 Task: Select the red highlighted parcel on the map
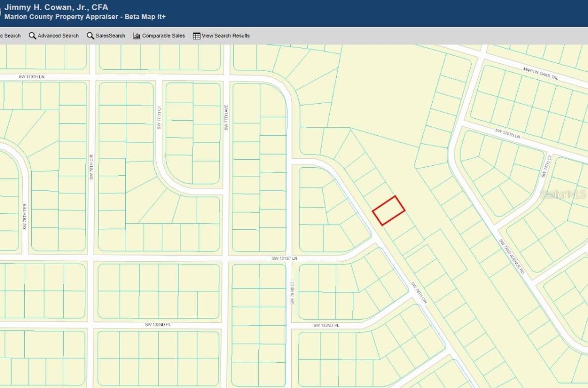coord(389,209)
